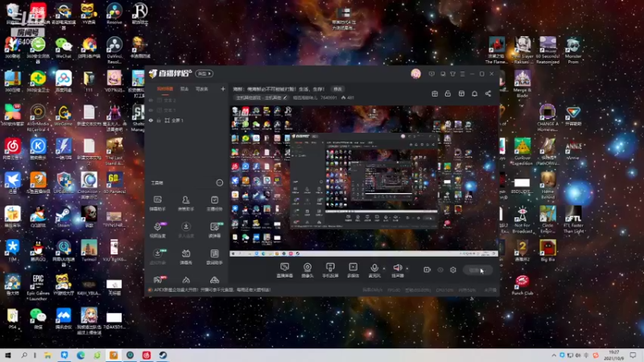Viewport: 644px width, 362px height.
Task: Share the live room
Action: coord(488,94)
